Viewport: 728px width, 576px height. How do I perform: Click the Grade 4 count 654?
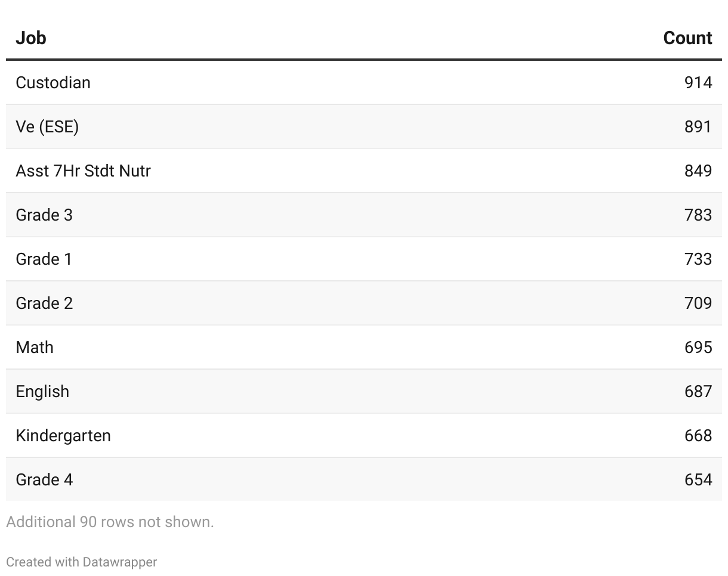pyautogui.click(x=698, y=479)
